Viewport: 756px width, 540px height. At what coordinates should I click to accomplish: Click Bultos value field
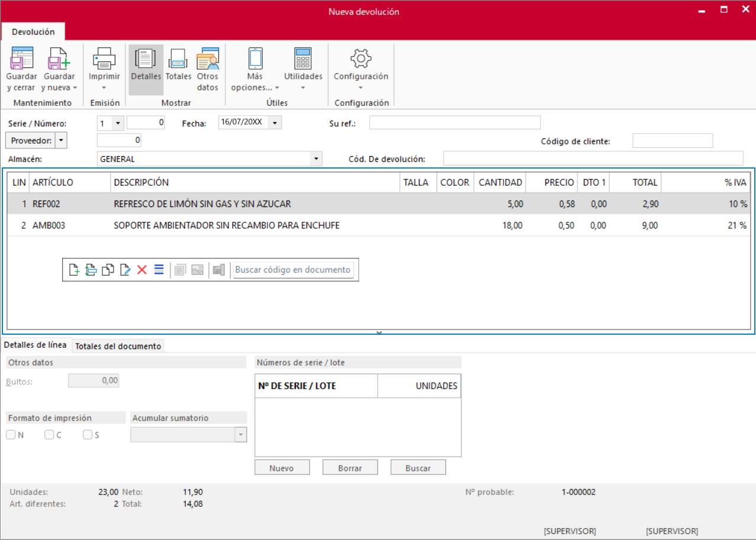click(x=93, y=381)
